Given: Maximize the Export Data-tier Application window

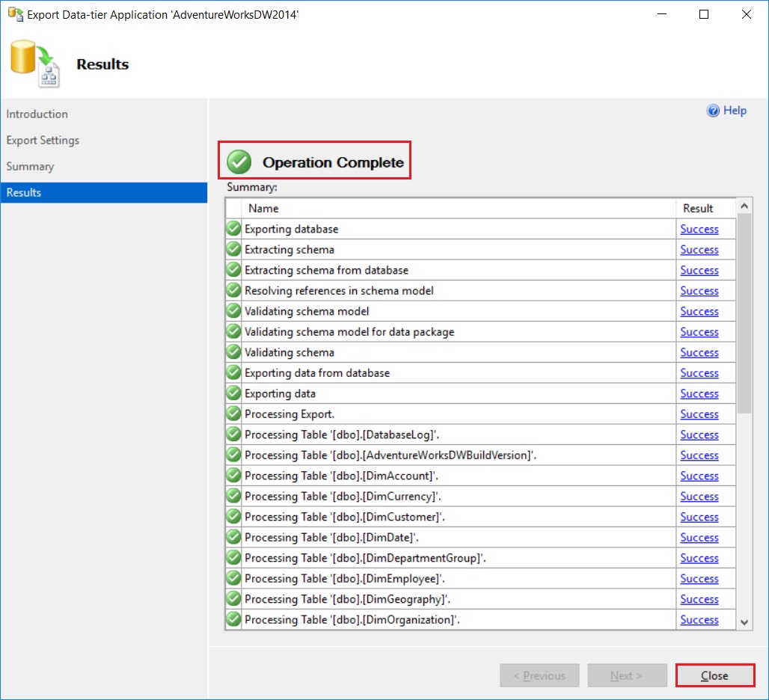Looking at the screenshot, I should click(704, 14).
